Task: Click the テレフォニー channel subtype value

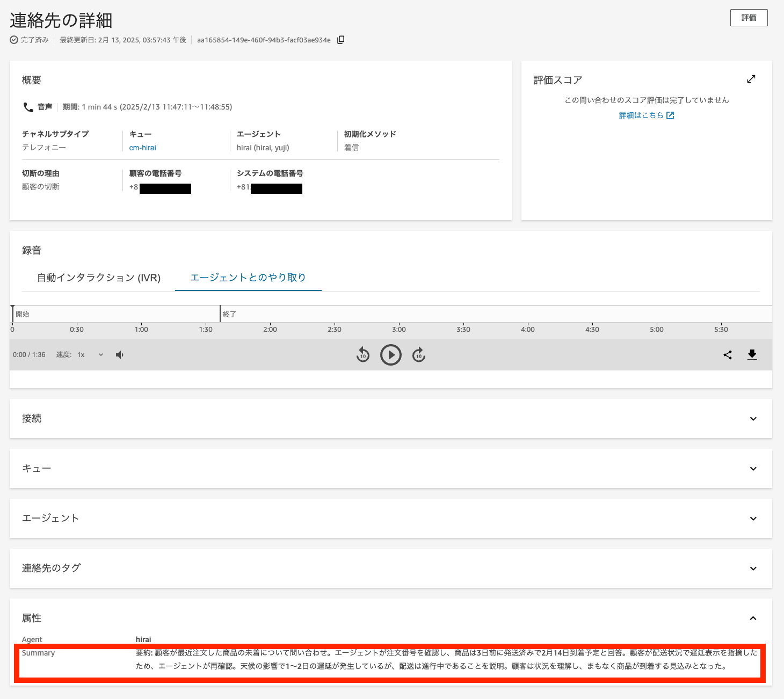Action: 44,148
